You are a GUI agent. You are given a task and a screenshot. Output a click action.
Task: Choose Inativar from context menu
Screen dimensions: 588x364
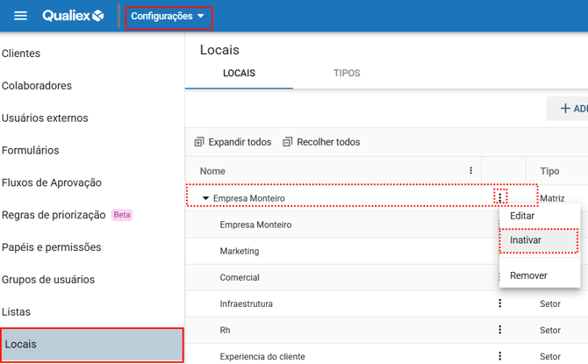pos(526,240)
